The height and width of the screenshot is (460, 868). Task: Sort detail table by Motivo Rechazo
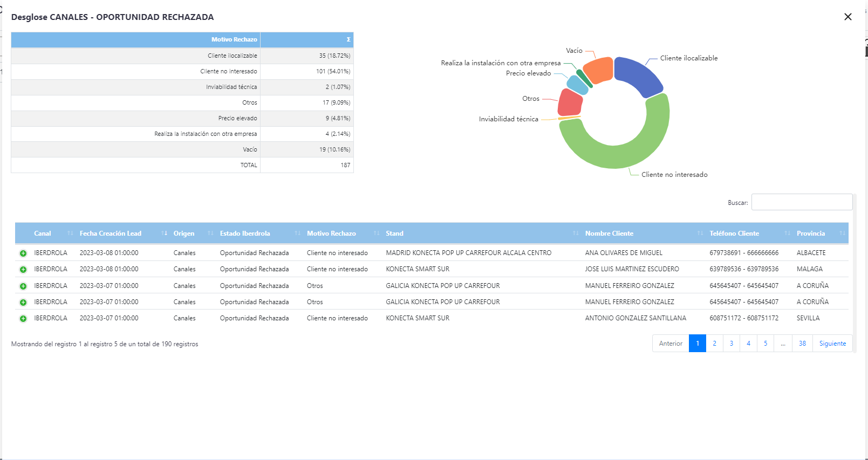(343, 234)
